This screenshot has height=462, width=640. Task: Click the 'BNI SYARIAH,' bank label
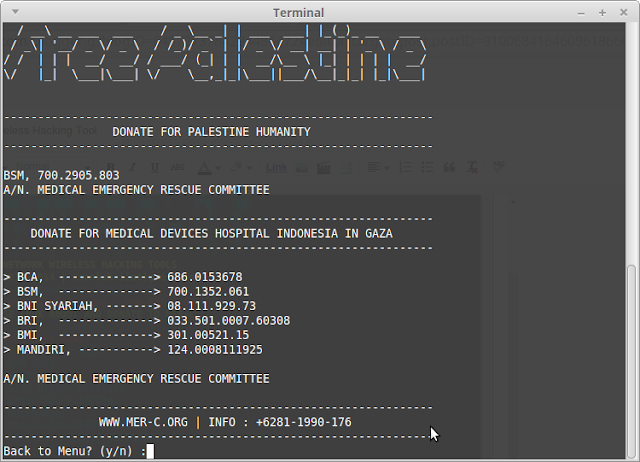[x=58, y=306]
